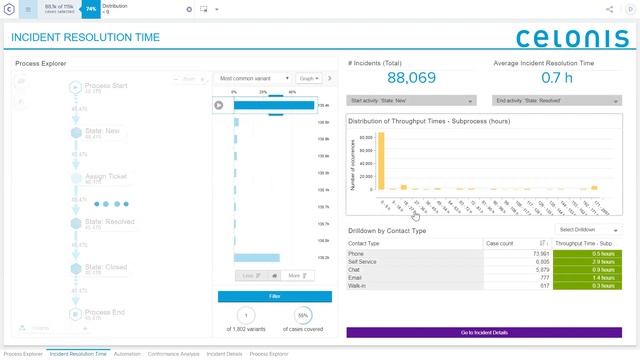Viewport: 640px width, 360px height.
Task: Click the 0.7 h average resolution value
Action: 557,78
